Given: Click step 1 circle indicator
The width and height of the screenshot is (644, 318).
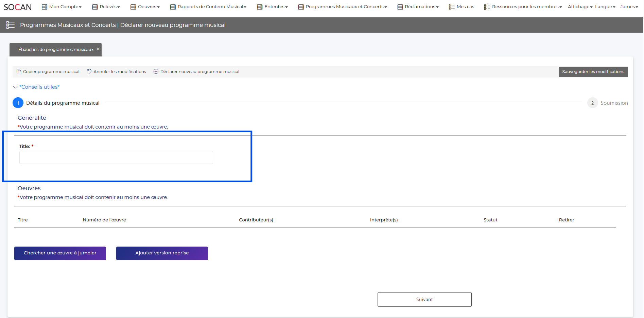Looking at the screenshot, I should pos(18,103).
